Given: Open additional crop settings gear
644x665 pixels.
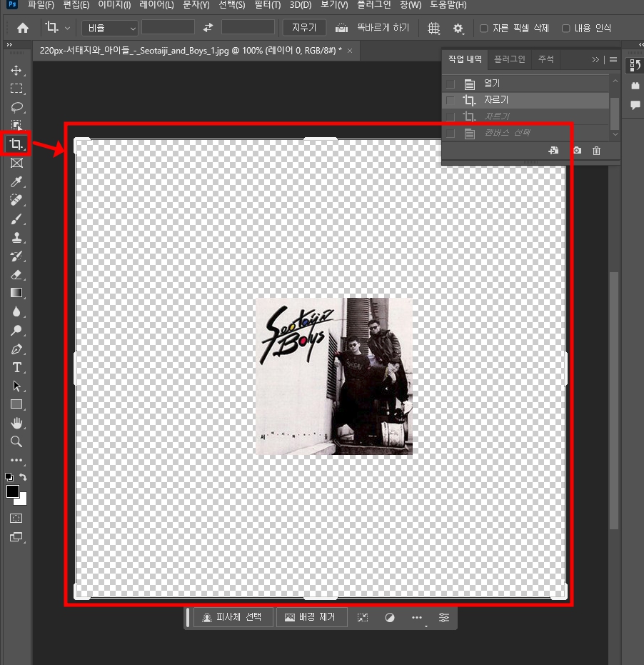Looking at the screenshot, I should point(458,29).
